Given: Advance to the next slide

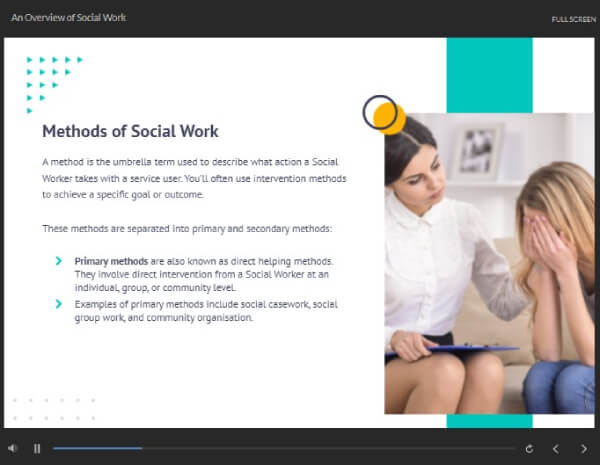Looking at the screenshot, I should tap(584, 448).
